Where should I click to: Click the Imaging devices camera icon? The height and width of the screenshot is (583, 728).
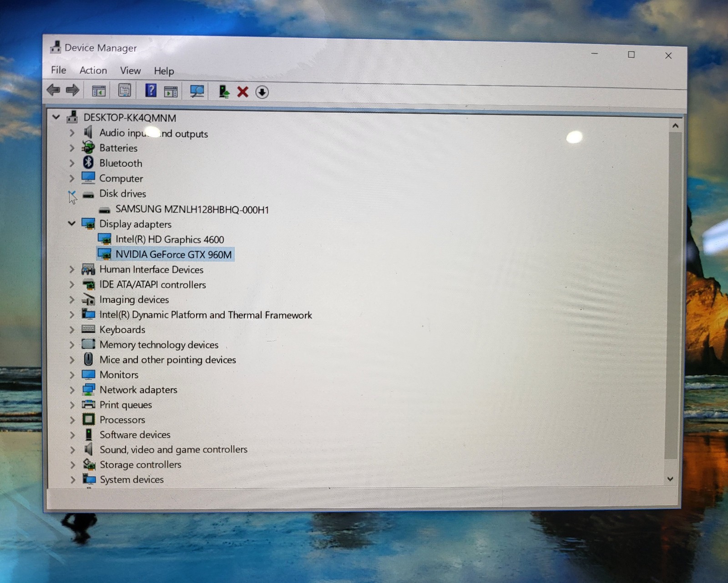coord(88,299)
